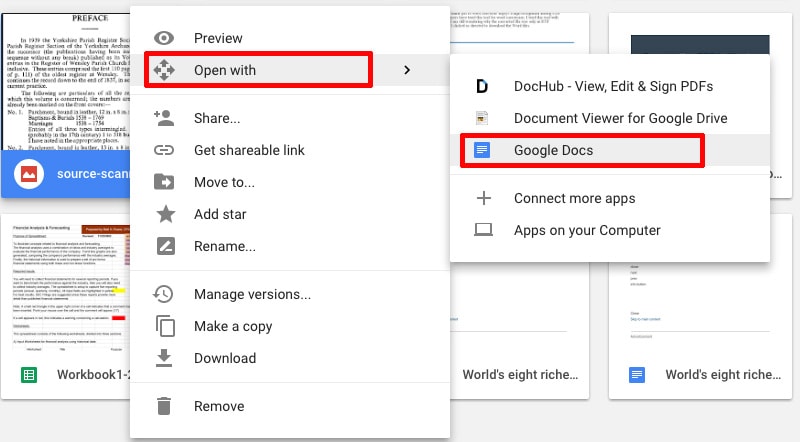
Task: Click the World's eight riche label beside Docs icon
Action: click(723, 375)
